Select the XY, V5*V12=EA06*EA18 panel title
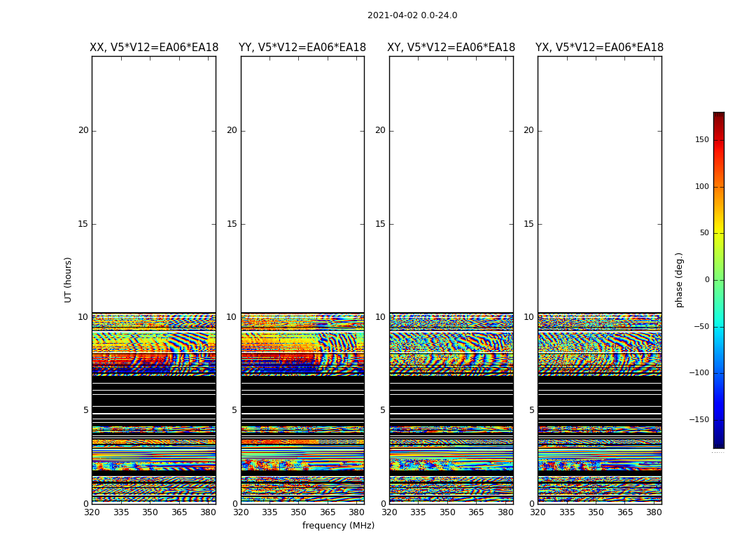This screenshot has width=735, height=560. [451, 48]
